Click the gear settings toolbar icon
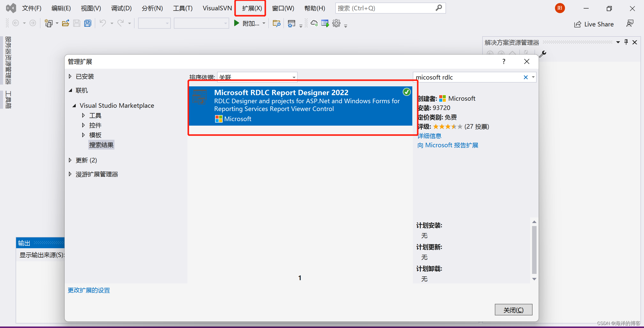 click(336, 23)
